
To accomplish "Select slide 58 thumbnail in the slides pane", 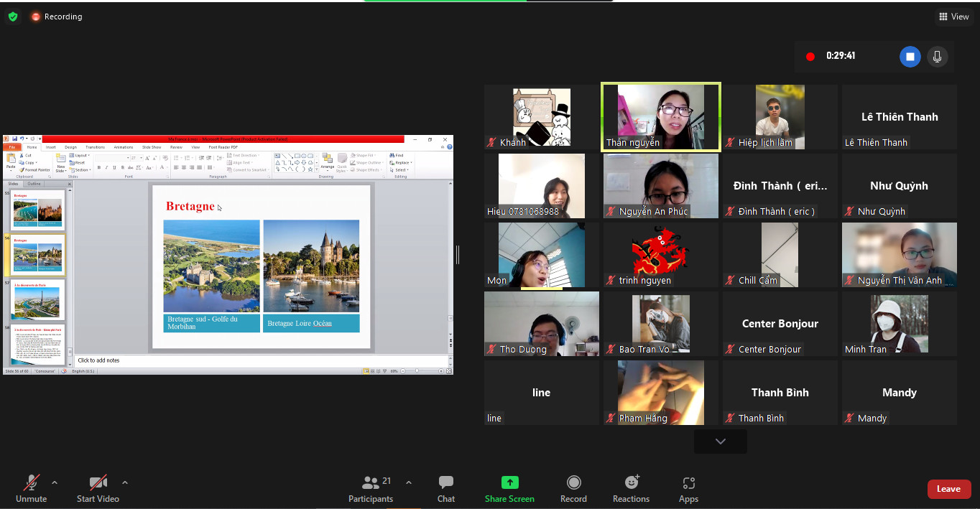I will 38,345.
